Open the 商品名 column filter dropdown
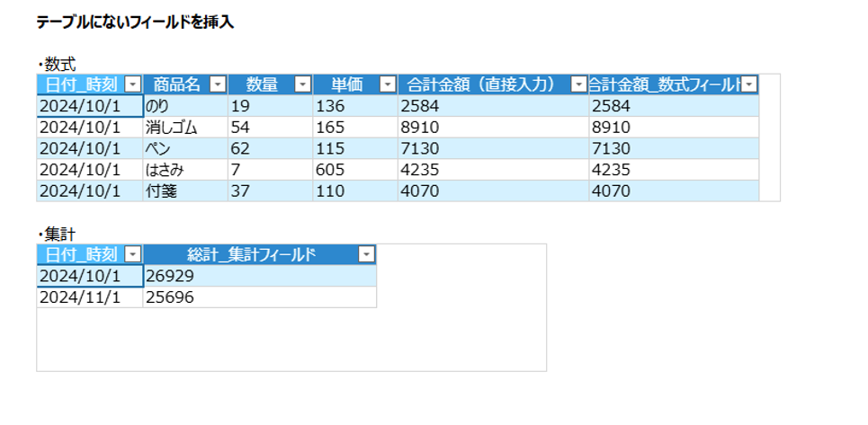The height and width of the screenshot is (425, 868). (218, 84)
